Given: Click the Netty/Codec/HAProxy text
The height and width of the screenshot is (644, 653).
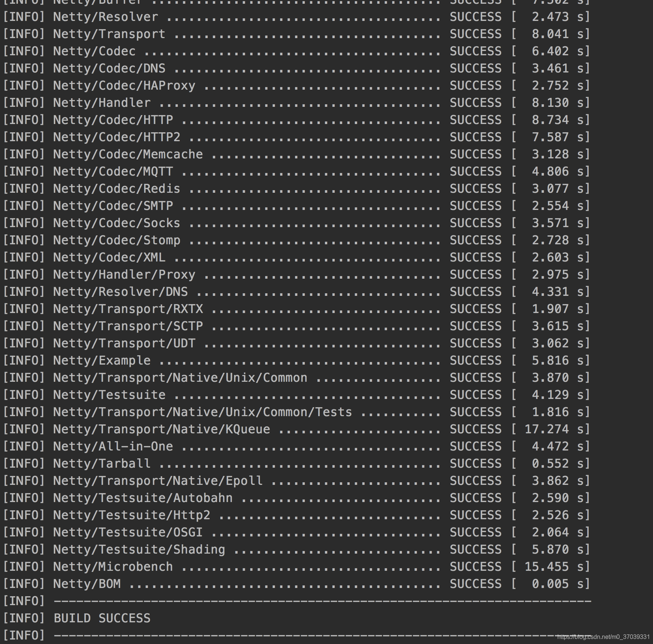Looking at the screenshot, I should click(124, 86).
